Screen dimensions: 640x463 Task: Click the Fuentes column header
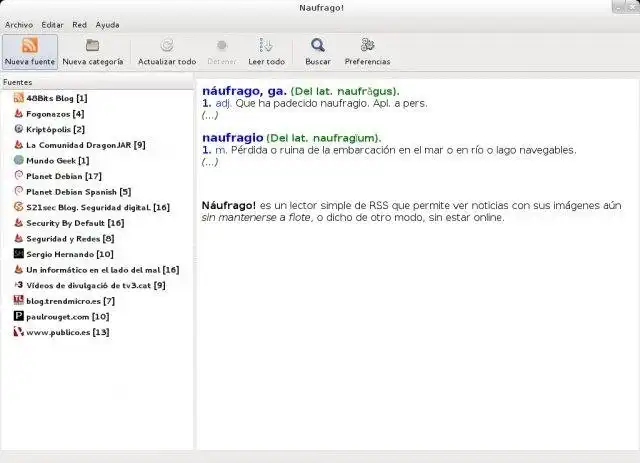pos(97,82)
